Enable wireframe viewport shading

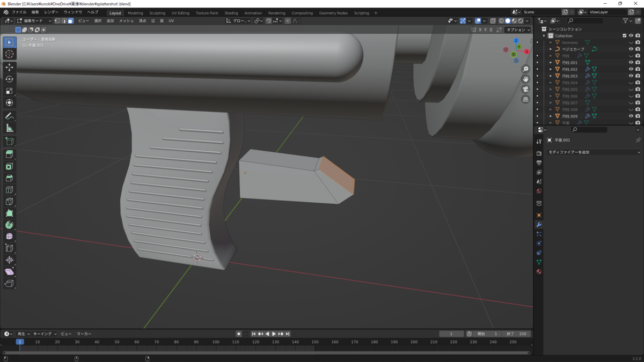501,21
